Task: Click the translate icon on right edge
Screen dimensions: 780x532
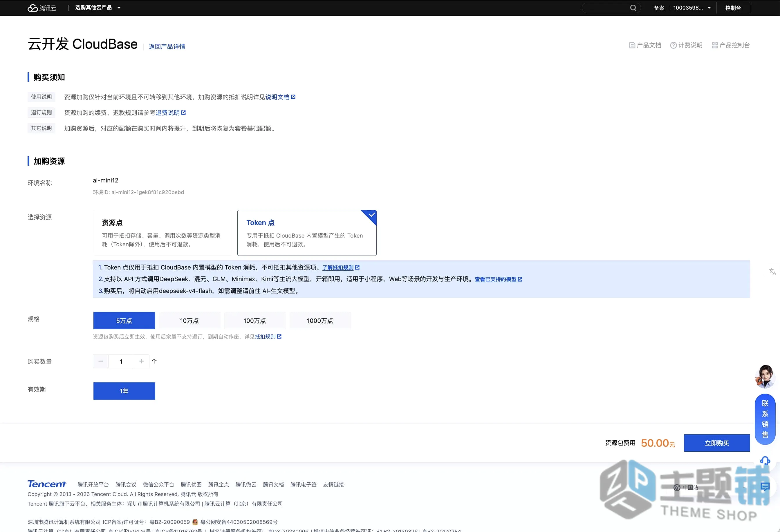Action: pyautogui.click(x=773, y=272)
